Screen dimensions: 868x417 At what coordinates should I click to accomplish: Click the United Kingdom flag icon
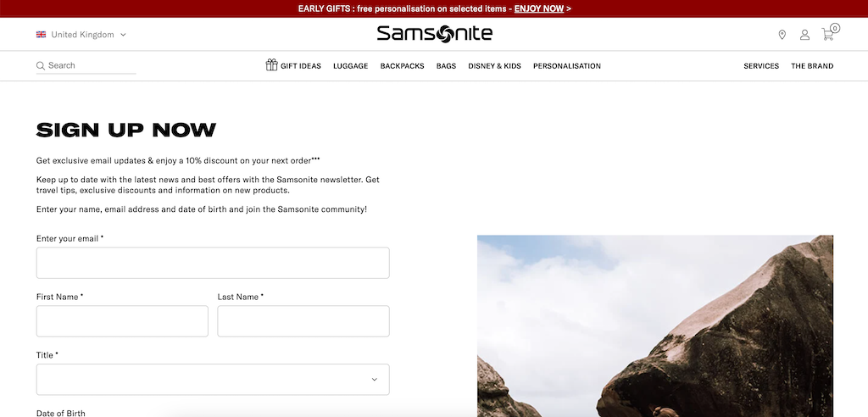(41, 35)
